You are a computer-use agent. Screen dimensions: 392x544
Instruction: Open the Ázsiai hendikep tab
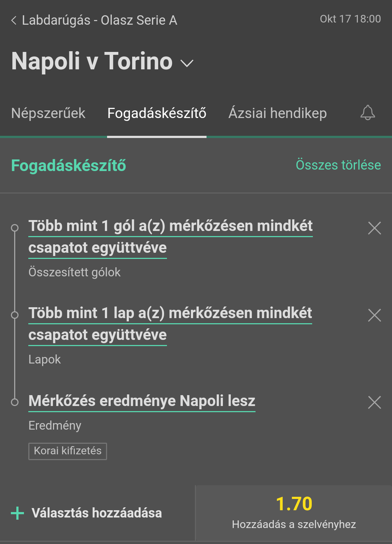pos(278,113)
